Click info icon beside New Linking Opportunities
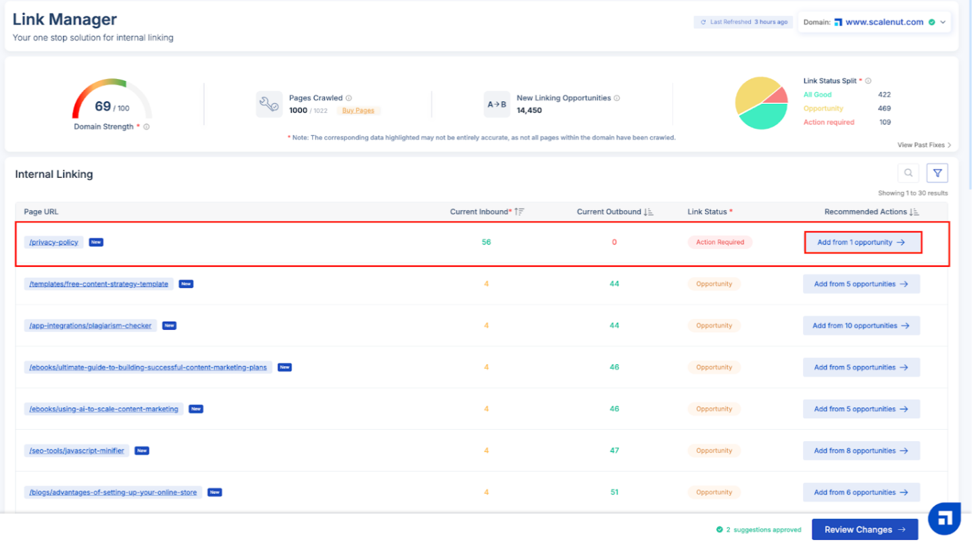 (616, 98)
